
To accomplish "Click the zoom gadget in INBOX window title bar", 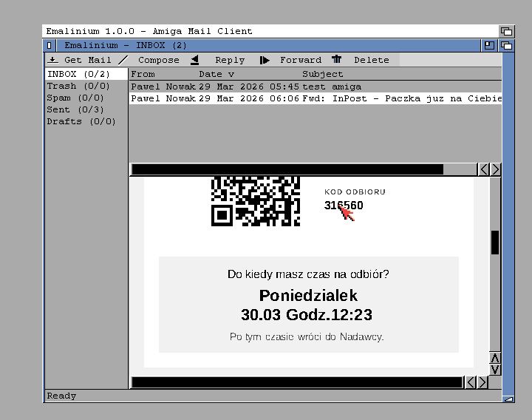I will tap(489, 45).
